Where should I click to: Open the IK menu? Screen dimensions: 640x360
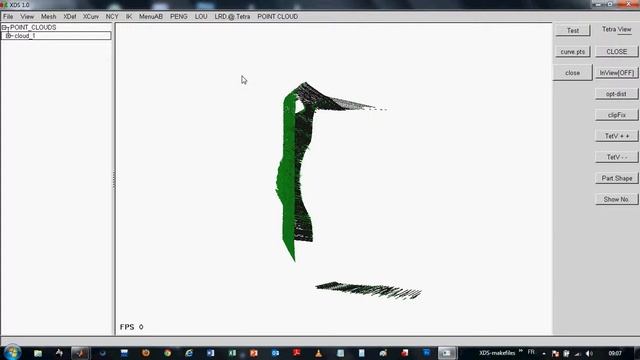(129, 17)
